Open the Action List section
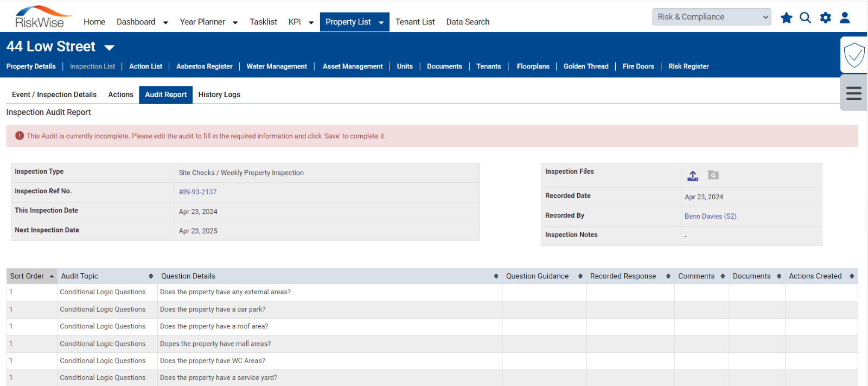The width and height of the screenshot is (868, 386). (x=145, y=66)
